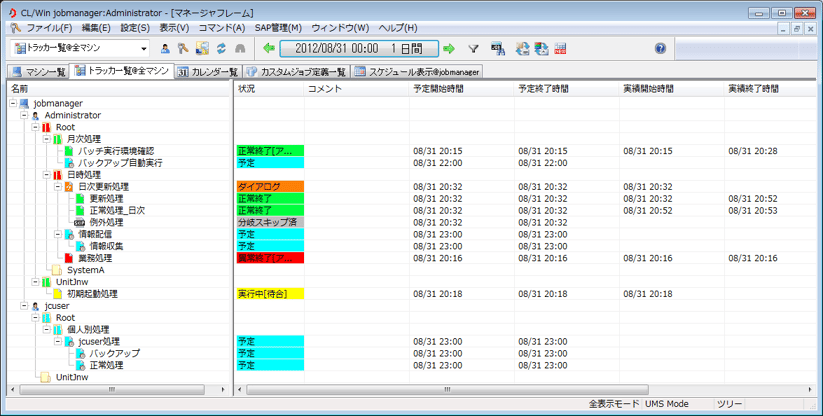Click the orange icon next to 日次更新処理

pyautogui.click(x=69, y=187)
